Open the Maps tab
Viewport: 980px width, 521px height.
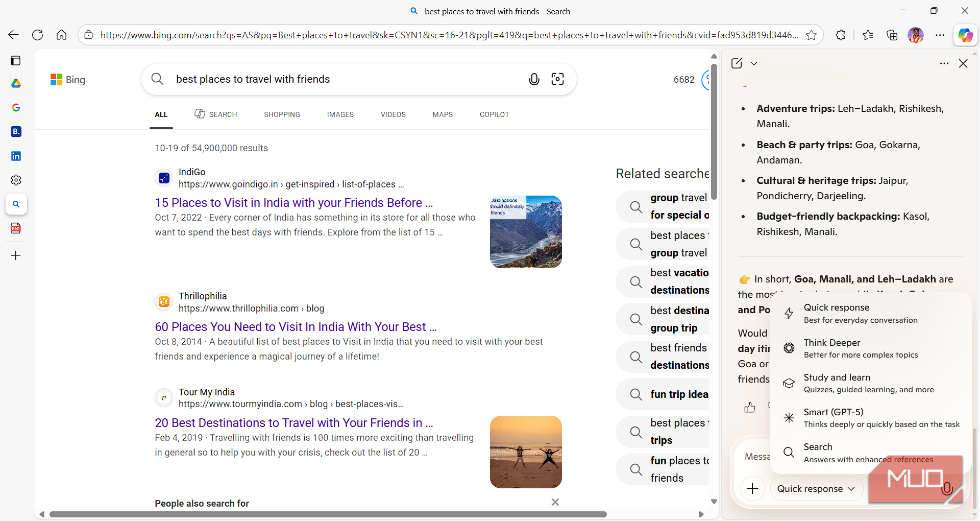point(443,114)
